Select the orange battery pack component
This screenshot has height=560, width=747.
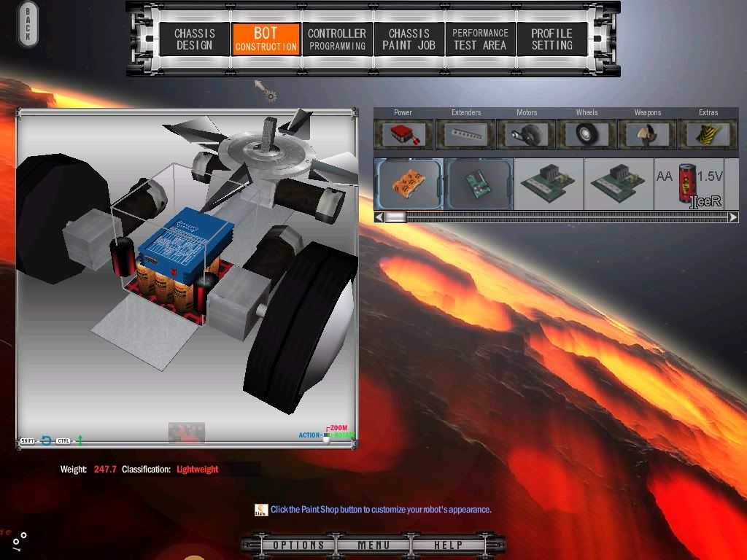point(409,184)
